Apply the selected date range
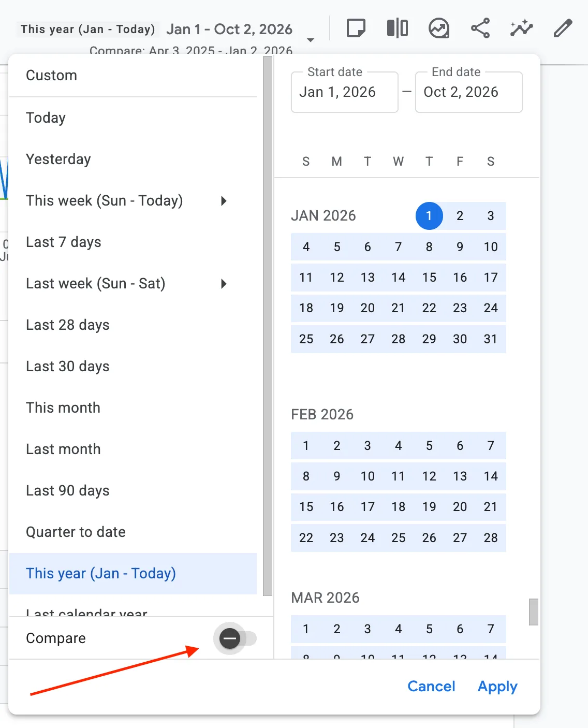Image resolution: width=588 pixels, height=728 pixels. [497, 687]
